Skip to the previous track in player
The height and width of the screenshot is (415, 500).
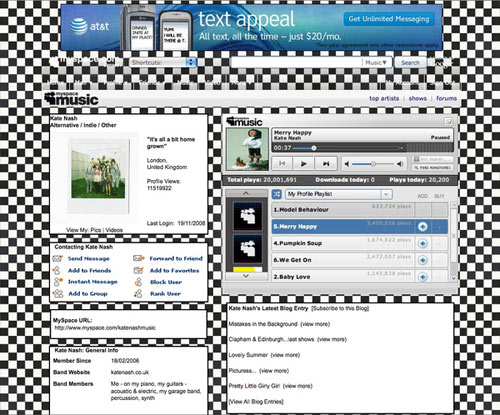click(x=282, y=164)
